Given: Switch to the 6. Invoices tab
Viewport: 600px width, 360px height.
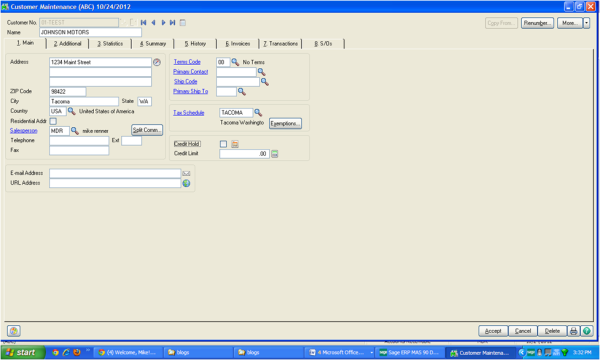Looking at the screenshot, I should (238, 44).
